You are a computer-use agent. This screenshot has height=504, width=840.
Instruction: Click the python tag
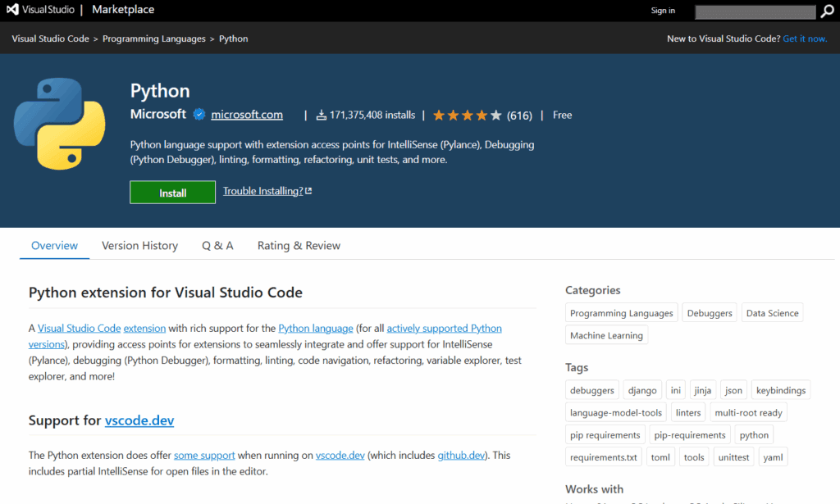click(x=754, y=435)
